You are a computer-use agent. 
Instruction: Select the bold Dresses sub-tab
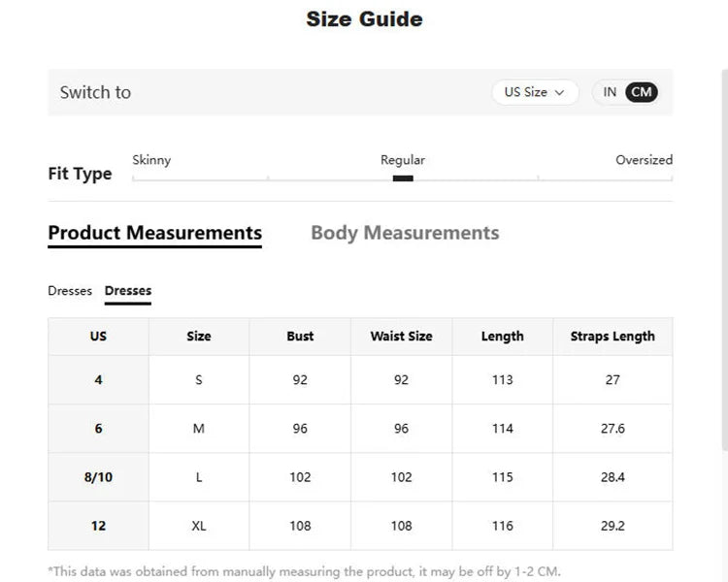(128, 291)
